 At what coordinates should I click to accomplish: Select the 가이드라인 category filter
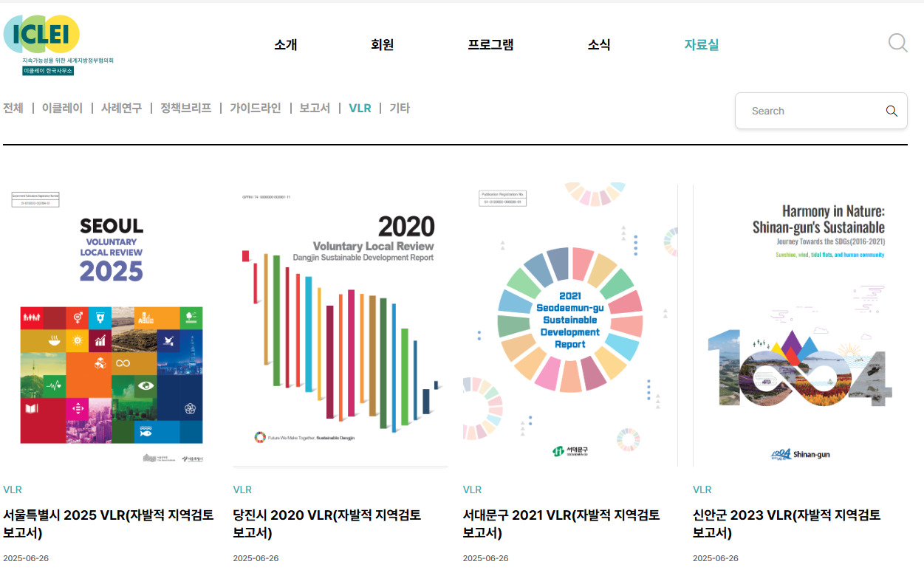click(256, 108)
